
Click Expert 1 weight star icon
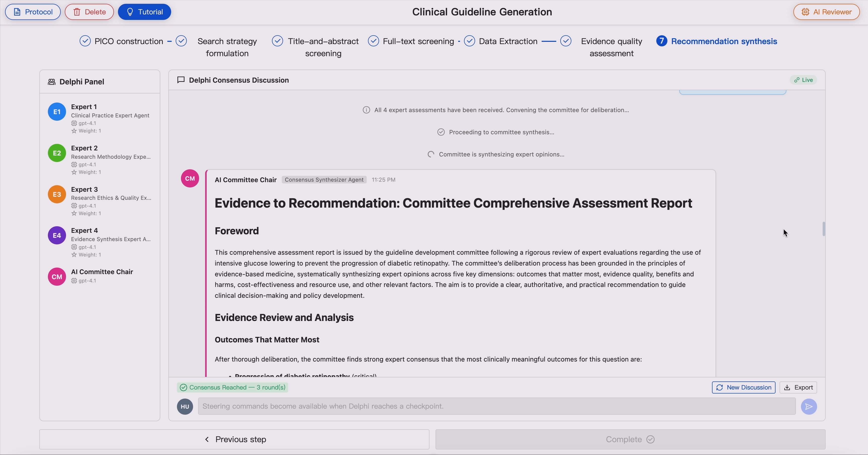tap(74, 131)
